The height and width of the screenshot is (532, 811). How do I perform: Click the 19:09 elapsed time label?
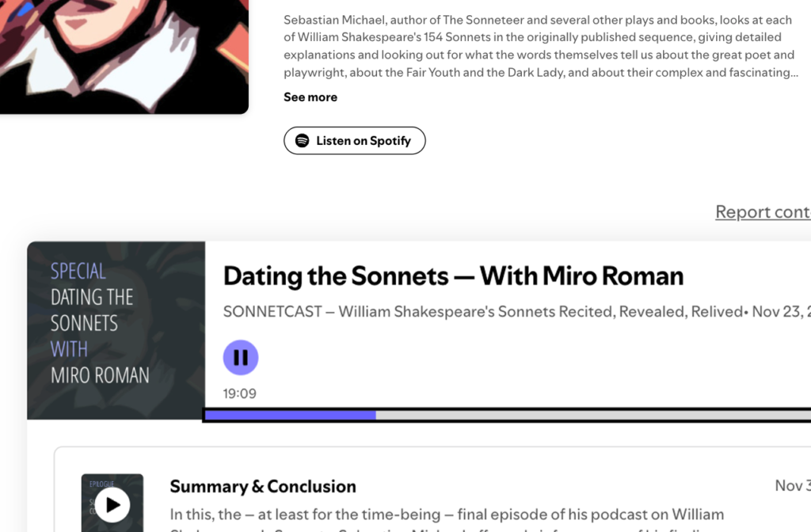click(x=239, y=393)
